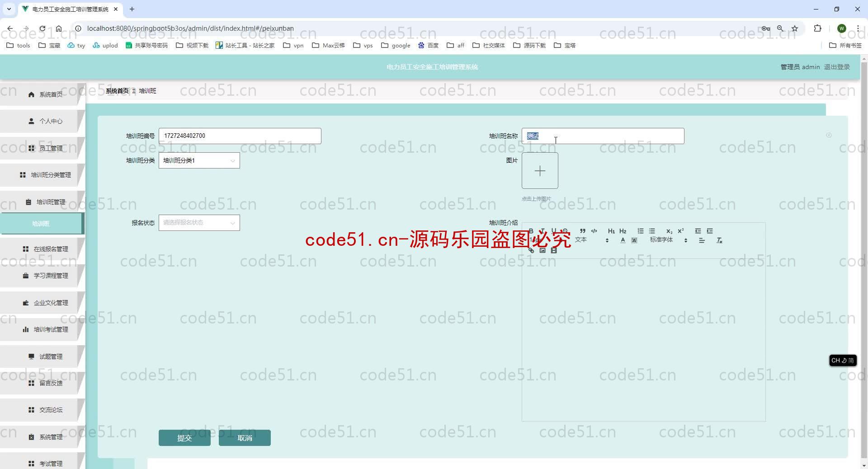Click the 培训班编号 input field

pos(240,136)
